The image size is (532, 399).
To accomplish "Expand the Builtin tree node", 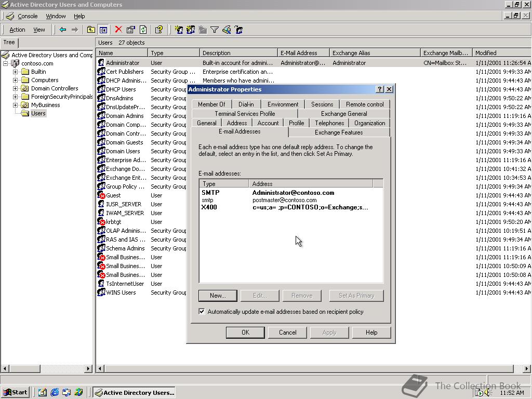I will (15, 72).
